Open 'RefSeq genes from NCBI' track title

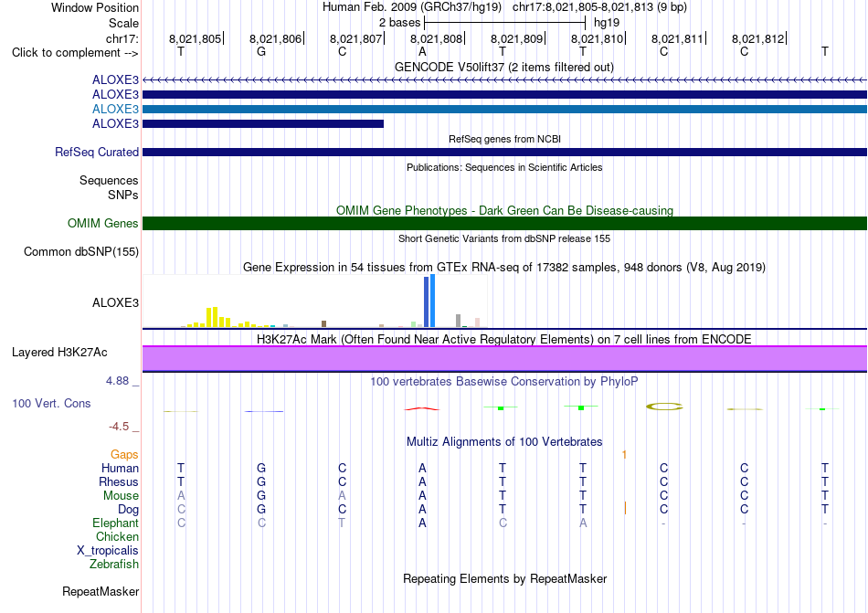tap(504, 139)
